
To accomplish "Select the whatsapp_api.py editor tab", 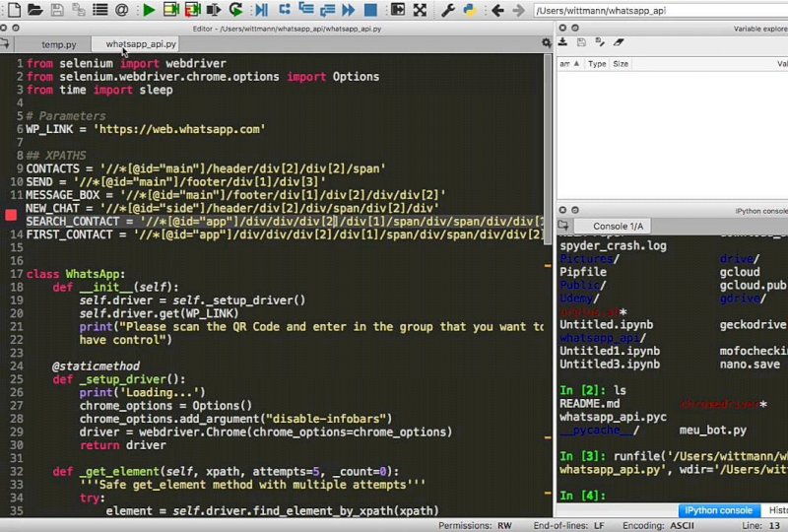I will click(141, 44).
